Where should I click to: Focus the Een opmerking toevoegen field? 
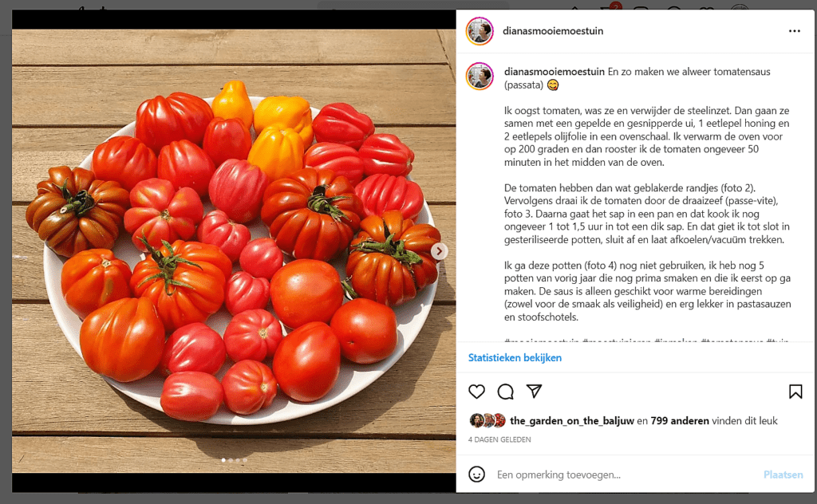[626, 474]
